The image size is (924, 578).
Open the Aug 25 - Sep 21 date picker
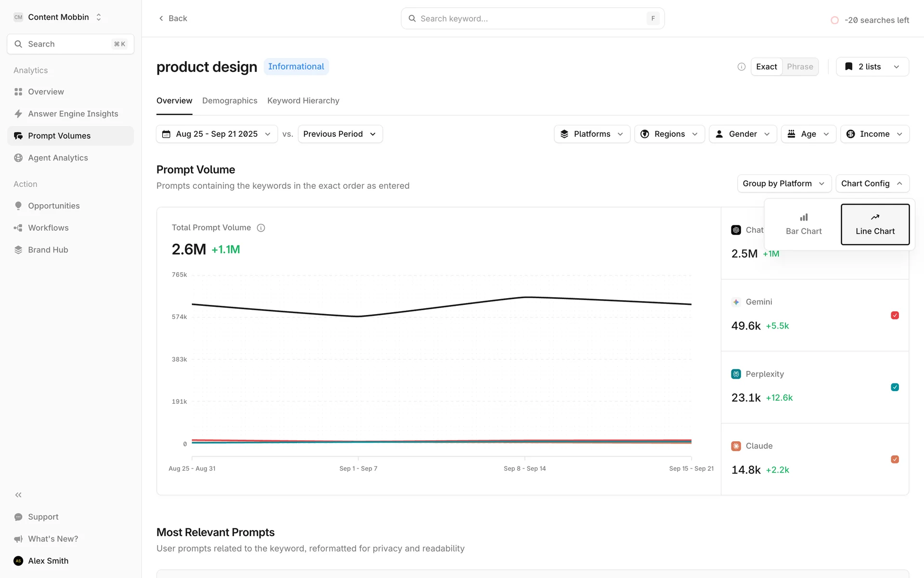click(x=217, y=134)
